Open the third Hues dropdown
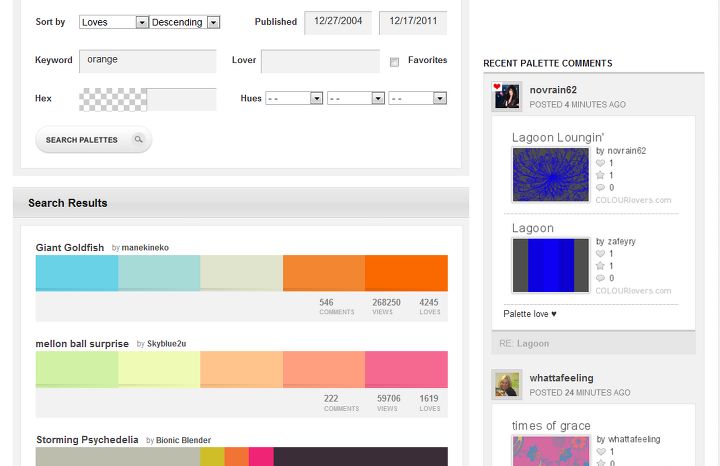The height and width of the screenshot is (466, 720). 417,98
